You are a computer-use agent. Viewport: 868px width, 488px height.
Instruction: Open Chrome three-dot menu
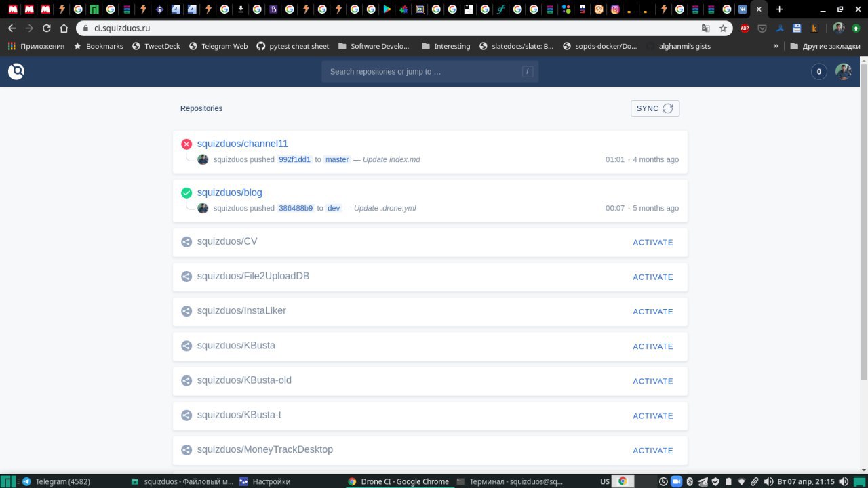(856, 28)
